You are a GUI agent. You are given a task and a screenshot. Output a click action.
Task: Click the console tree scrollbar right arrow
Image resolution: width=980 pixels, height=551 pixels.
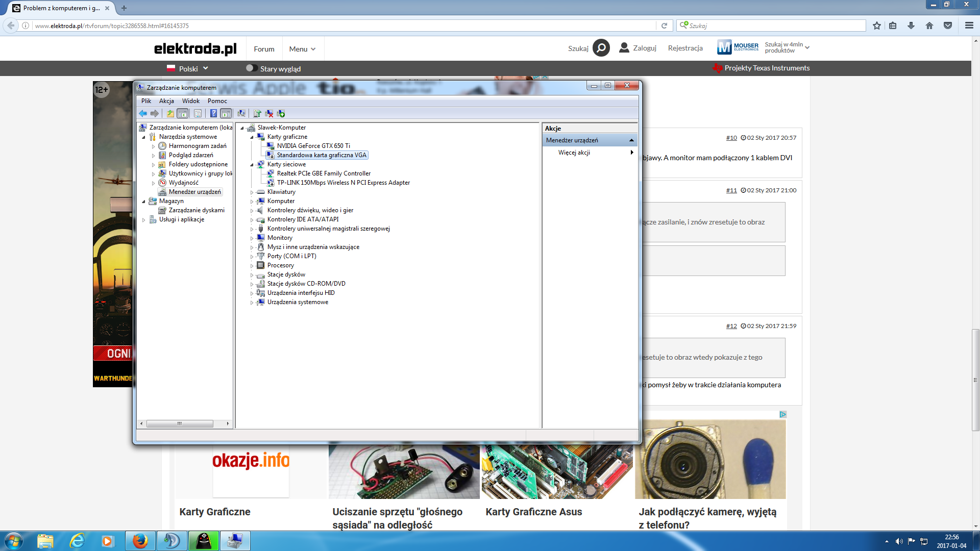(x=228, y=423)
